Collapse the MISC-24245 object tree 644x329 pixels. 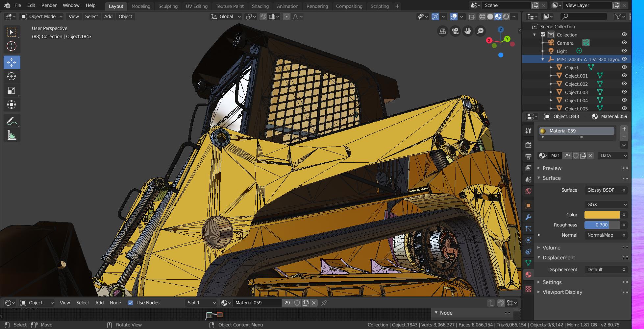543,59
